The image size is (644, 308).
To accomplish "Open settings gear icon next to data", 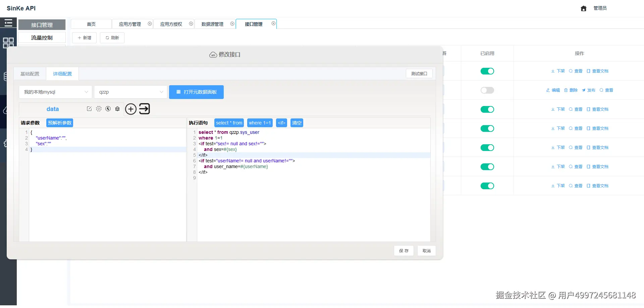I will pyautogui.click(x=99, y=109).
